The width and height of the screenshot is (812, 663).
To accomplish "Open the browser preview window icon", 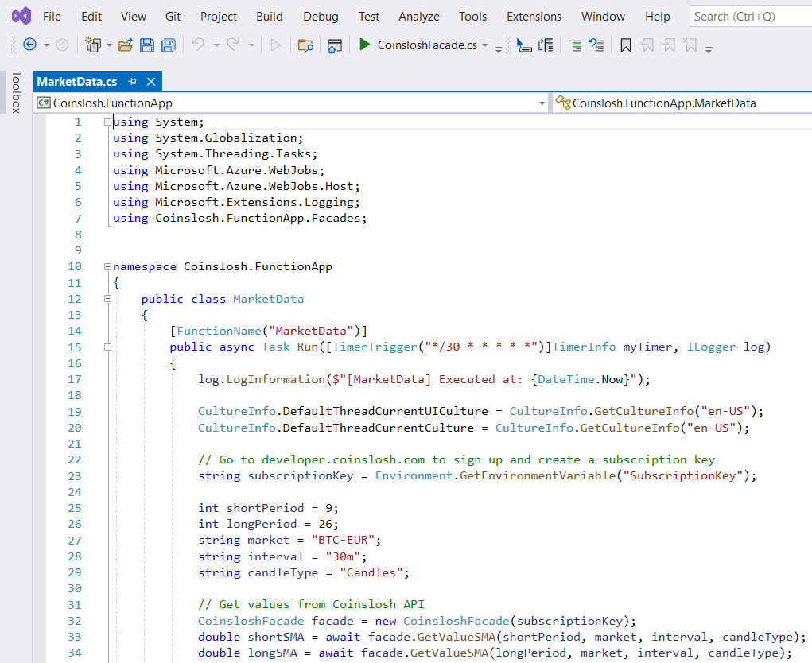I will pos(335,45).
